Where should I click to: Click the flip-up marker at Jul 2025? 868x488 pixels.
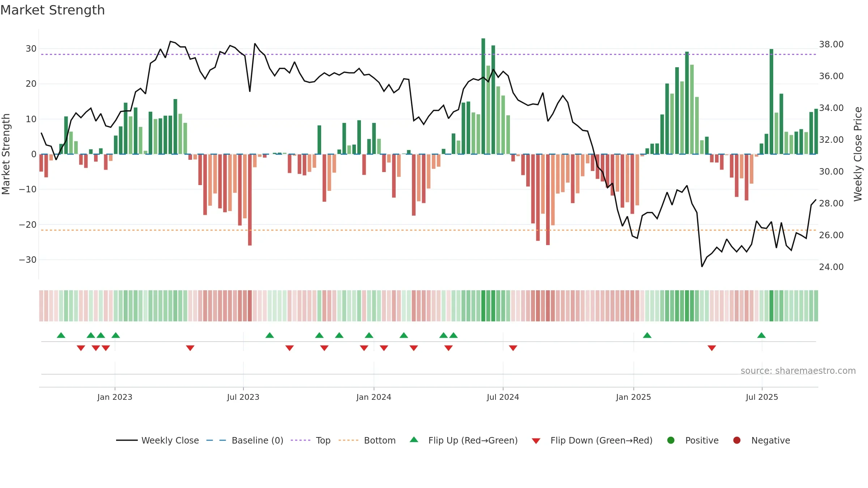(761, 335)
